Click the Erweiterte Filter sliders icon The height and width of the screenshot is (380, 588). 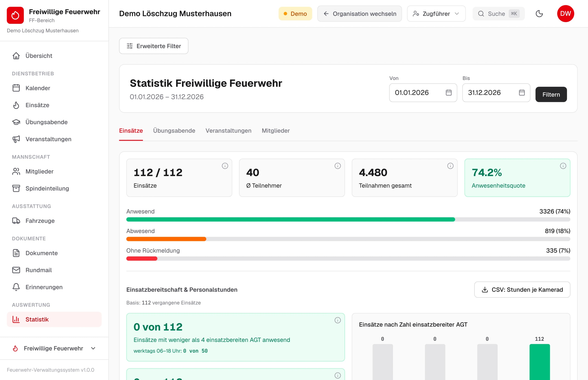(130, 46)
